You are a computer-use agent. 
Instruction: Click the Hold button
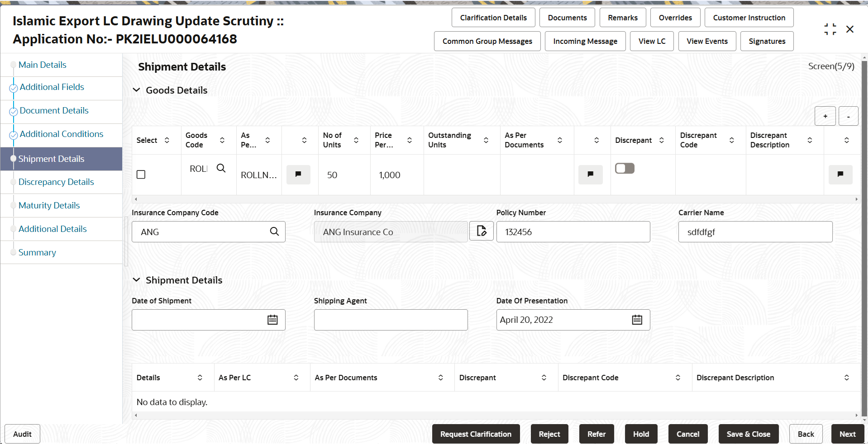pos(641,434)
